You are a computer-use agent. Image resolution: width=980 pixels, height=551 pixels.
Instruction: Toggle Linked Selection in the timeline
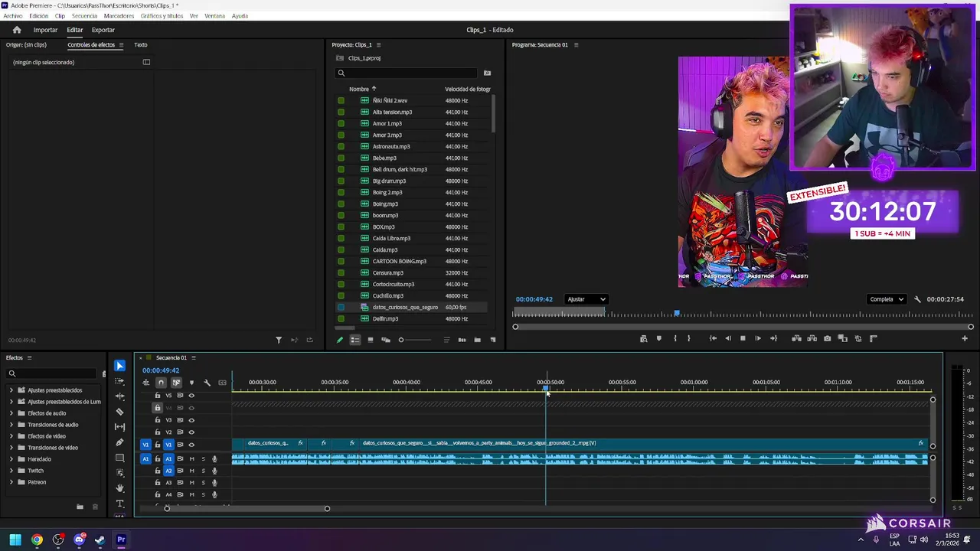click(176, 383)
